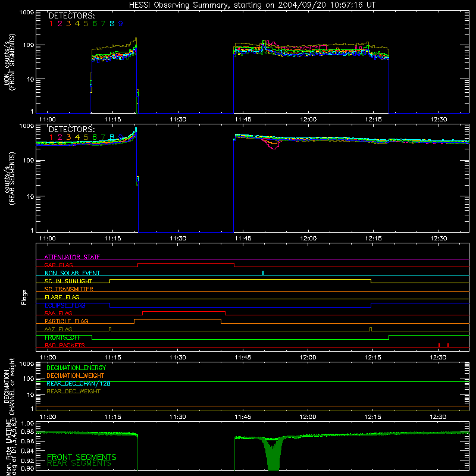Click the DECIMATION_WEIGHT legend label
This screenshot has width=476, height=476.
point(76,375)
